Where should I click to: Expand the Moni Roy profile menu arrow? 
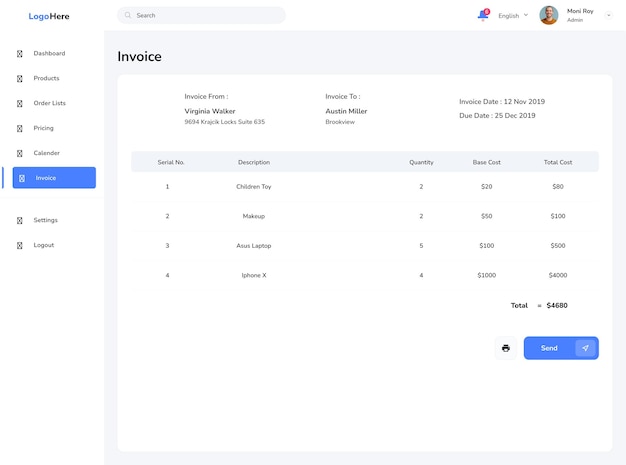point(608,16)
